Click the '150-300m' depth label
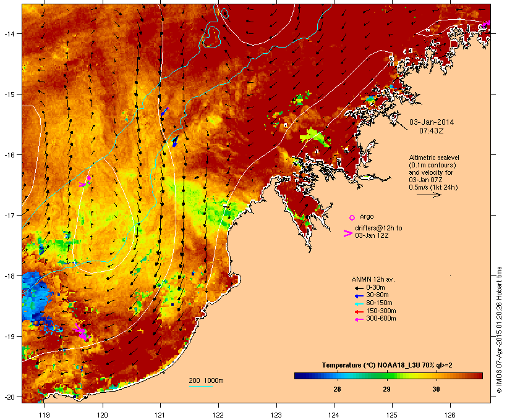The height and width of the screenshot is (420, 507). [381, 311]
